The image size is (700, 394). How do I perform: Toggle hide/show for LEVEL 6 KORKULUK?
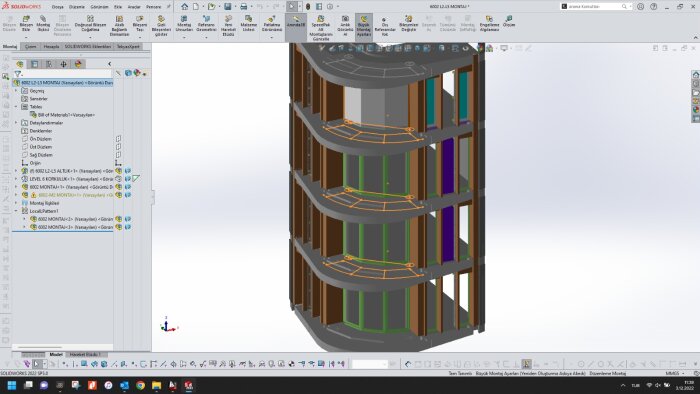pos(119,179)
